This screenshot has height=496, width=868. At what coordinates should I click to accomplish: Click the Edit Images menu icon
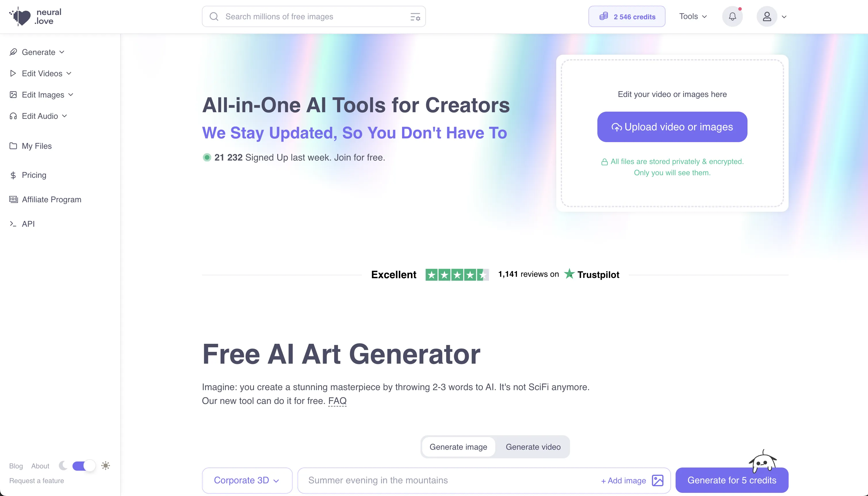(13, 94)
